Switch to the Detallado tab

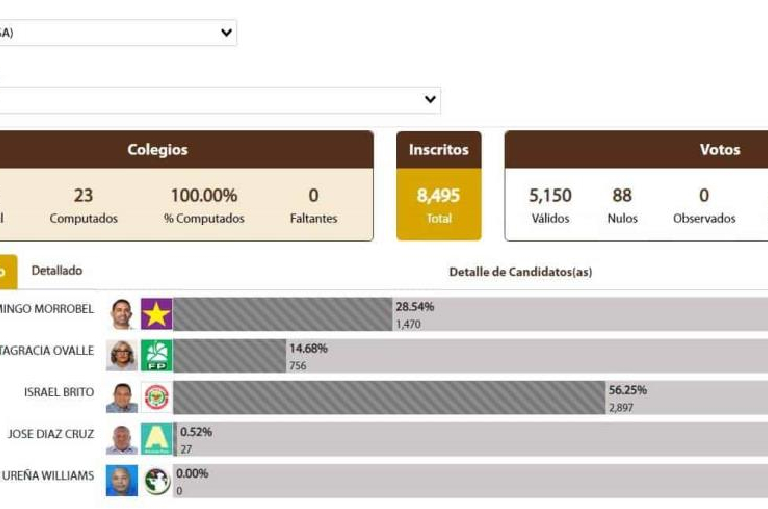(57, 270)
